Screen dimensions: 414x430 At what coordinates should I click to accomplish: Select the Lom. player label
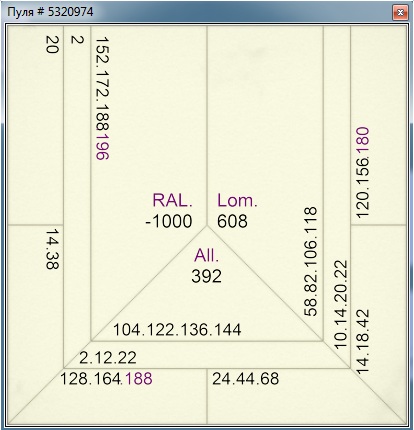237,200
